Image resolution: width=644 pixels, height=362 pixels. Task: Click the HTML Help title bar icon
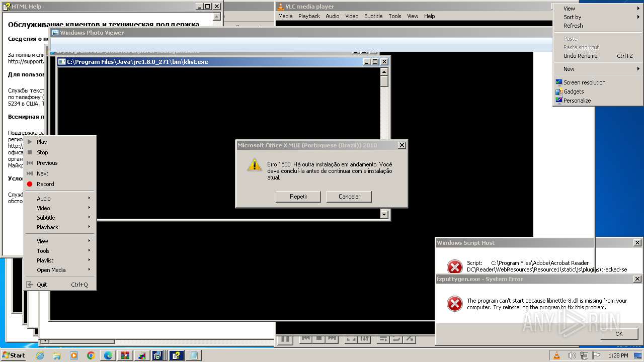pos(7,7)
